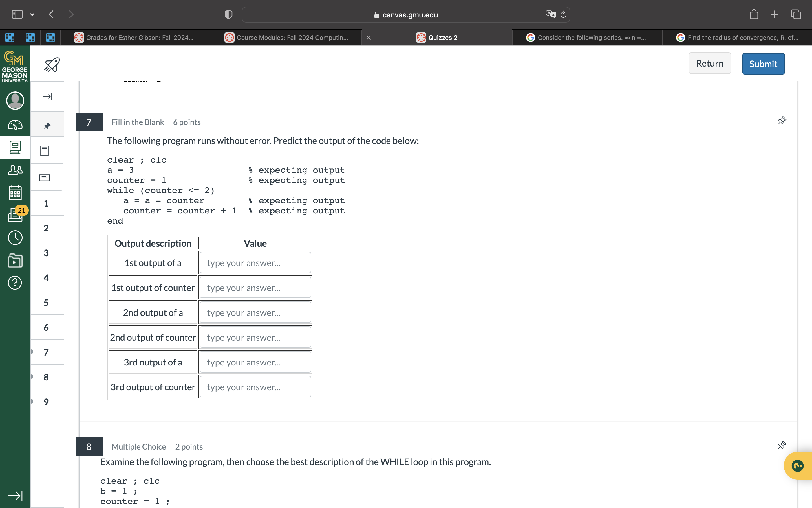Click the 3rd output of a answer field
Screen dimensions: 812x508
255,363
